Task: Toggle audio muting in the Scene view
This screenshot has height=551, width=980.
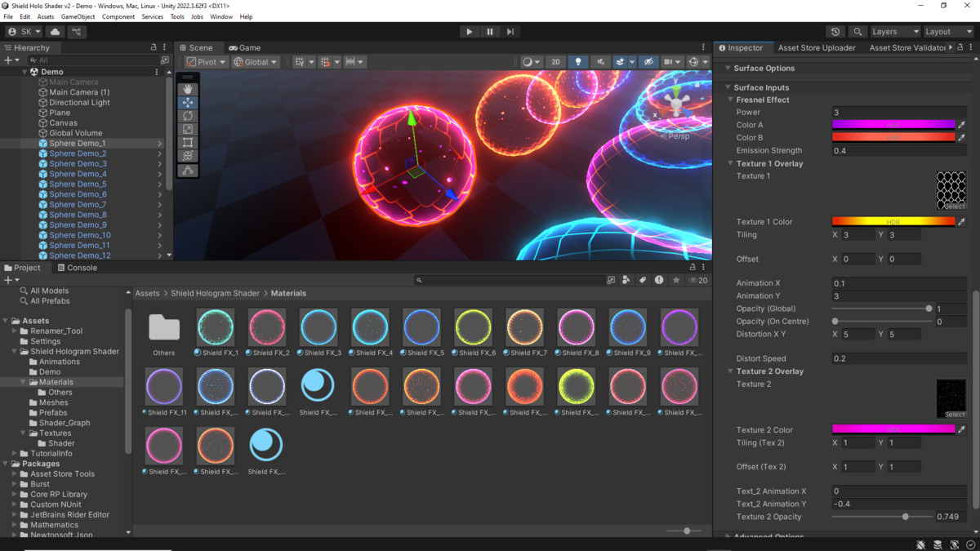Action: [600, 61]
